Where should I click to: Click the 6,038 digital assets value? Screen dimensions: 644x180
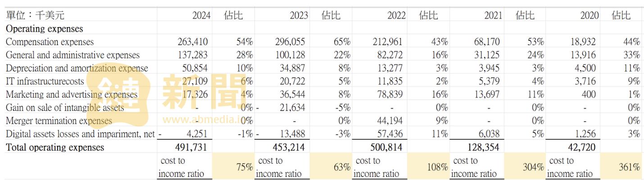(490, 134)
